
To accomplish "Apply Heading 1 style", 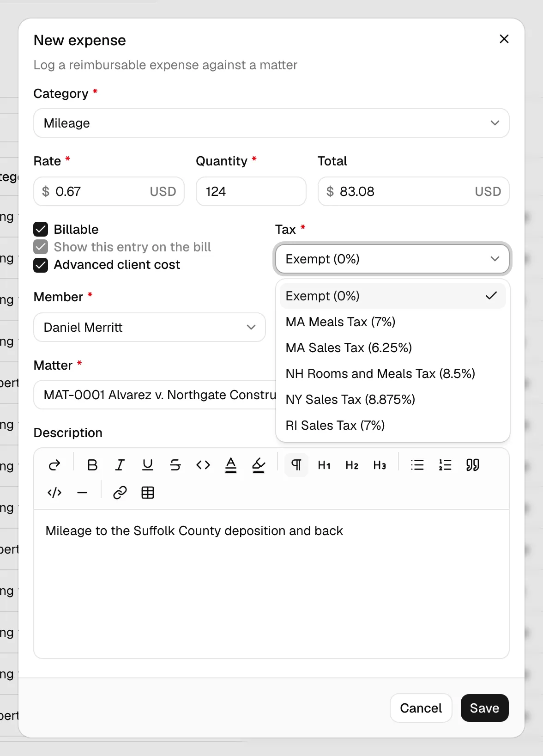I will click(324, 465).
